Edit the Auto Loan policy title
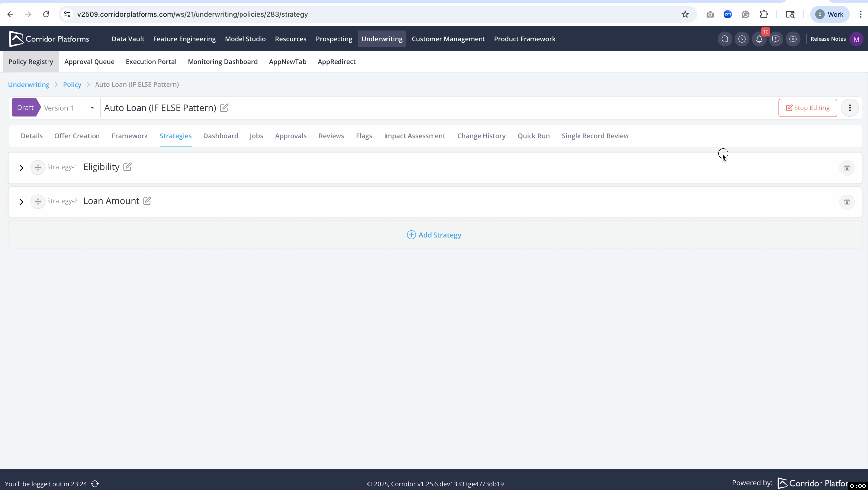Viewport: 868px width, 490px height. coord(224,108)
